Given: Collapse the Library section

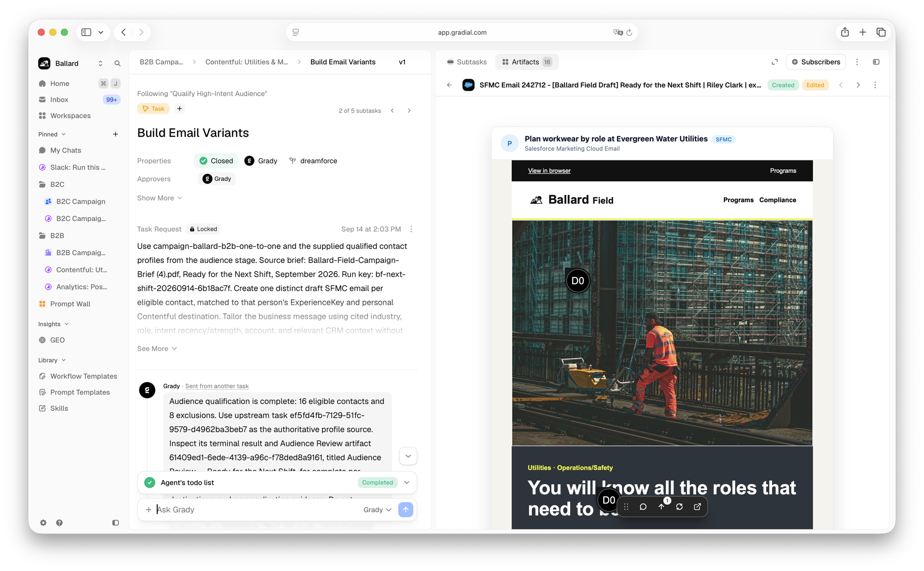Looking at the screenshot, I should tap(52, 360).
